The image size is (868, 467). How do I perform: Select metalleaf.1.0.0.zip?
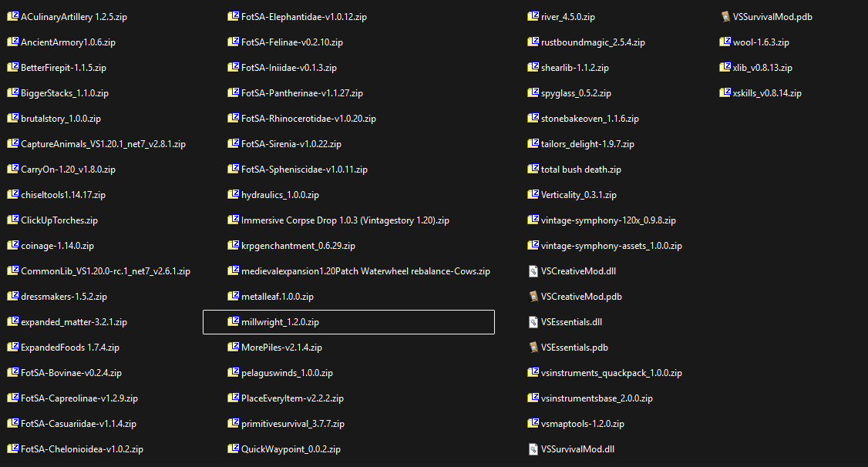[x=278, y=297]
